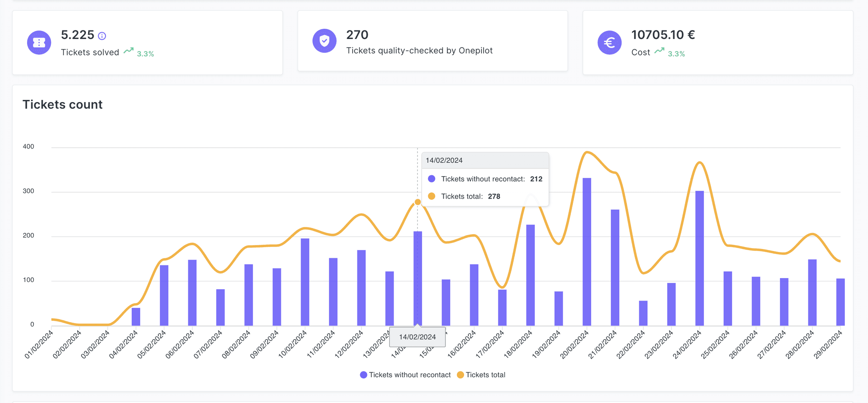
Task: Click the green trend arrow beside Cost
Action: [x=659, y=51]
